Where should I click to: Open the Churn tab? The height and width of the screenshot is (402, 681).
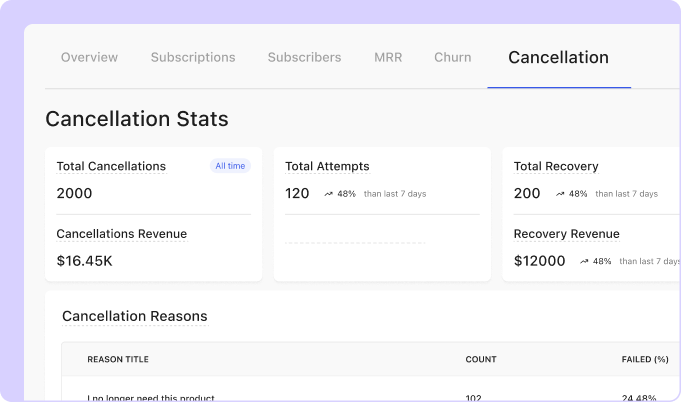(453, 57)
